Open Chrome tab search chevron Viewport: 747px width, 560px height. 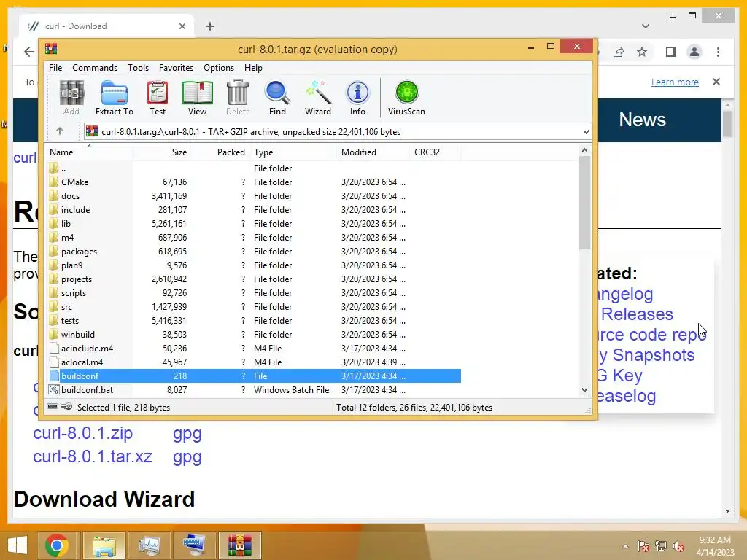click(646, 26)
